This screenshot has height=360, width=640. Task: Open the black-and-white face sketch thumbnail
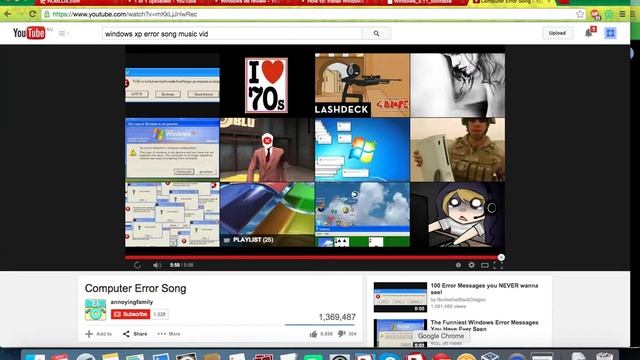[x=458, y=85]
